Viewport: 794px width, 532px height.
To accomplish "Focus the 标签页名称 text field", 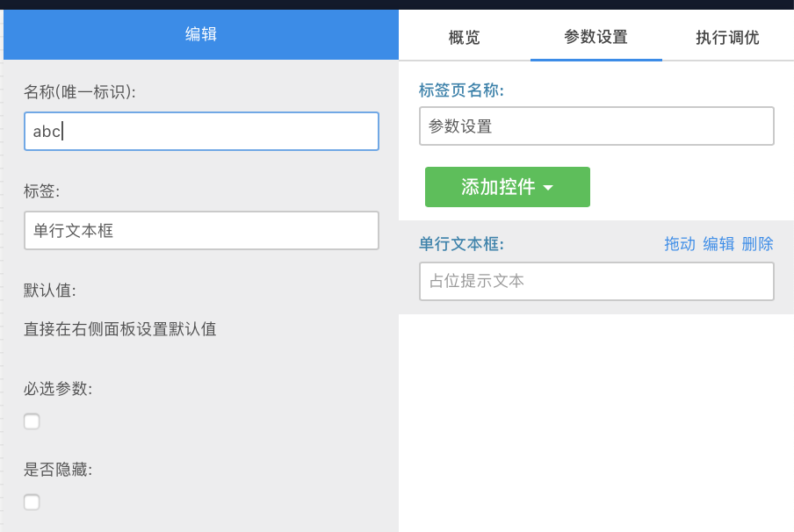I will coord(596,126).
